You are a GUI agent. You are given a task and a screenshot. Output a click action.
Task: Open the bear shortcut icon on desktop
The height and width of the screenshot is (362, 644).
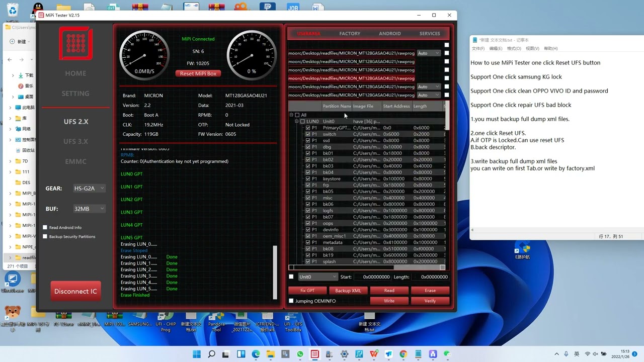point(13,319)
